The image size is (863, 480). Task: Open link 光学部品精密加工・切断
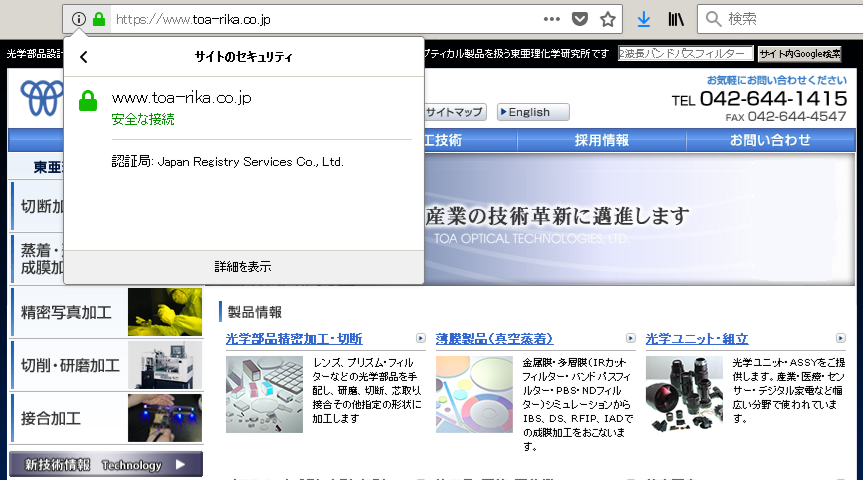(x=294, y=339)
